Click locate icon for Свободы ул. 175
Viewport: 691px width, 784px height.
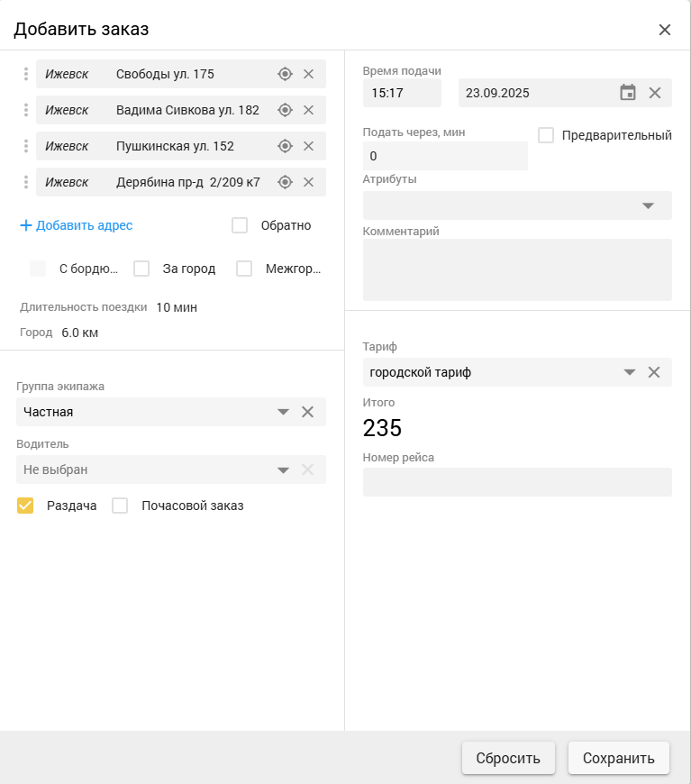click(285, 74)
